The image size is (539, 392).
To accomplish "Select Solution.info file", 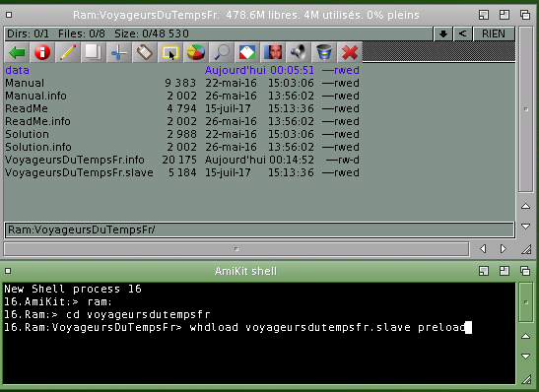I will click(x=182, y=147).
